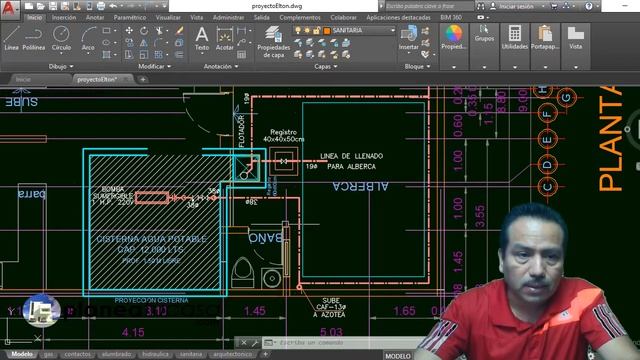Activate the Move tool

[129, 31]
